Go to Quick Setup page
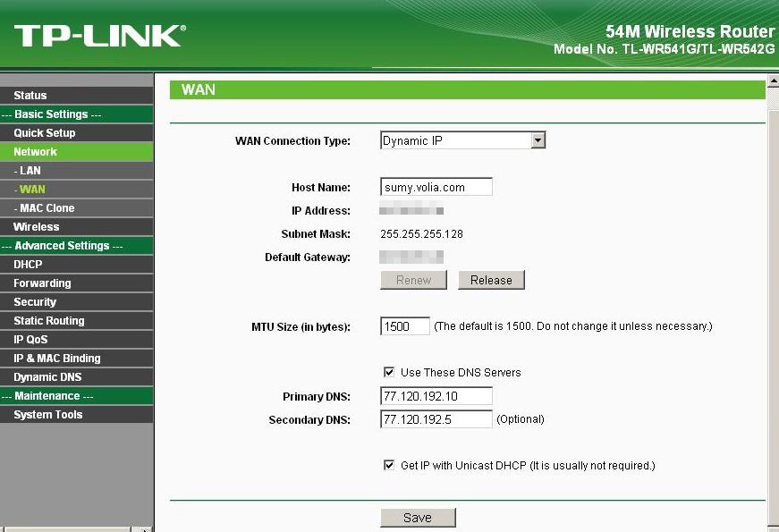The width and height of the screenshot is (779, 532). pyautogui.click(x=45, y=133)
